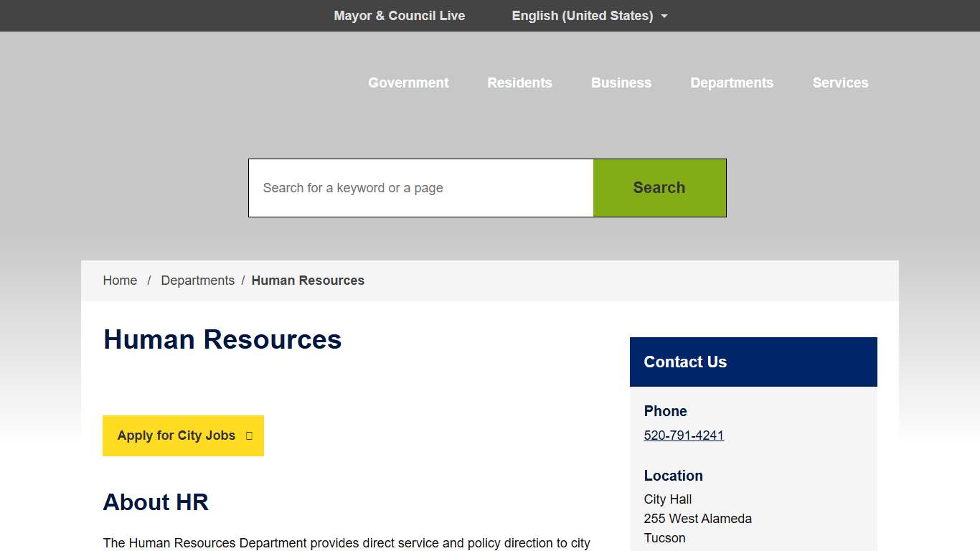Watch Mayor & Council Live
980x551 pixels.
point(399,15)
